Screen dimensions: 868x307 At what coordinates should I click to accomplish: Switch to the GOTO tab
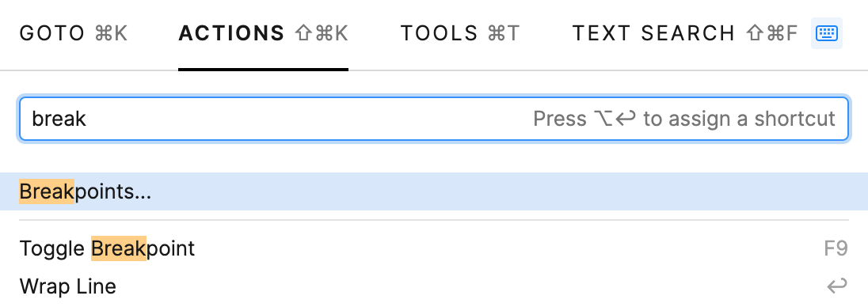(x=74, y=33)
